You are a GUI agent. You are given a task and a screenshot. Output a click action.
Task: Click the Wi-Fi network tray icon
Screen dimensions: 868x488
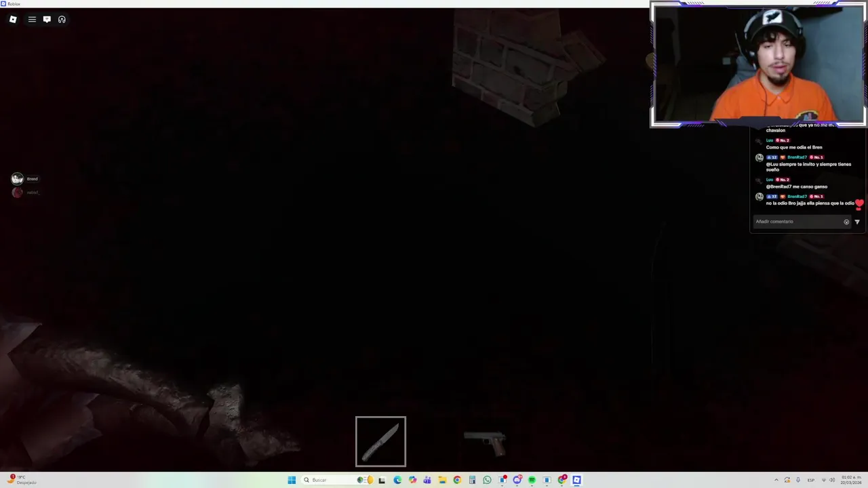click(x=824, y=480)
